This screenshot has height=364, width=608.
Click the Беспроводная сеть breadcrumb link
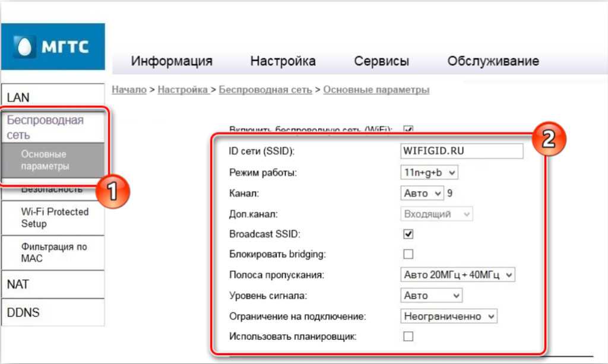pos(265,90)
